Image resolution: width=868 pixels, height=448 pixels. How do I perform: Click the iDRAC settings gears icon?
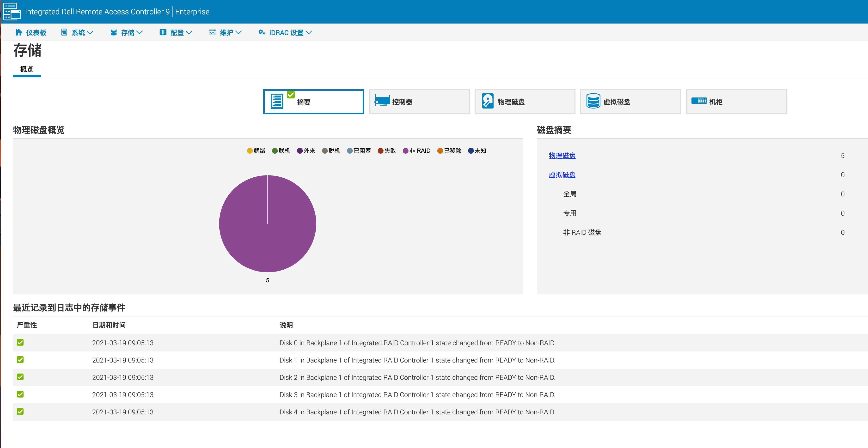coord(262,32)
